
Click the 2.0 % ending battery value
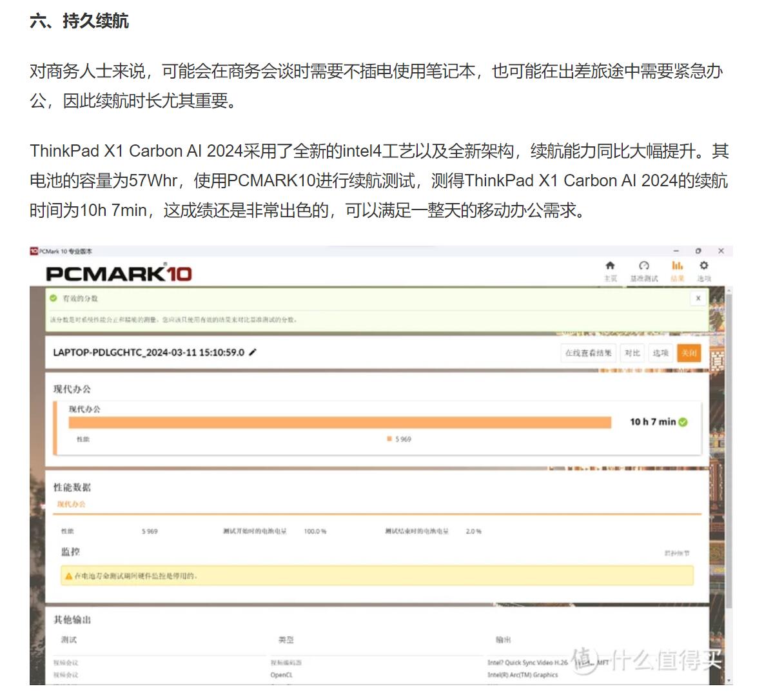[473, 531]
